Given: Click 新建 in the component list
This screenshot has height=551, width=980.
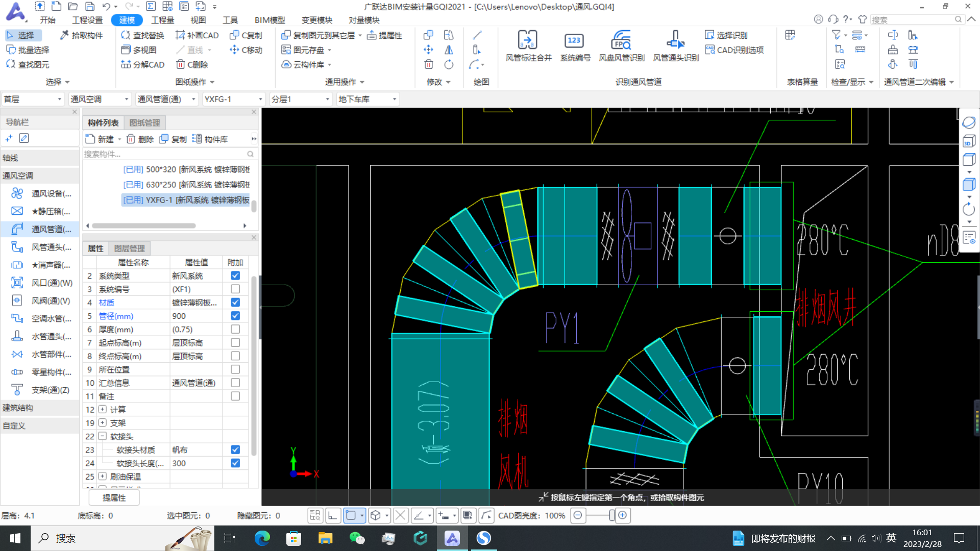Looking at the screenshot, I should click(100, 139).
